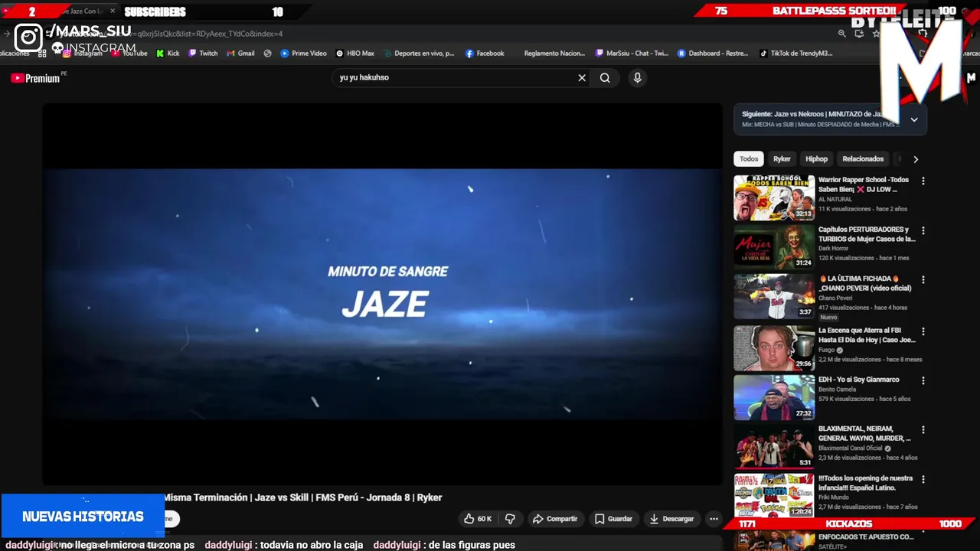980x551 pixels.
Task: Open Twitch bookmark
Action: pos(203,54)
